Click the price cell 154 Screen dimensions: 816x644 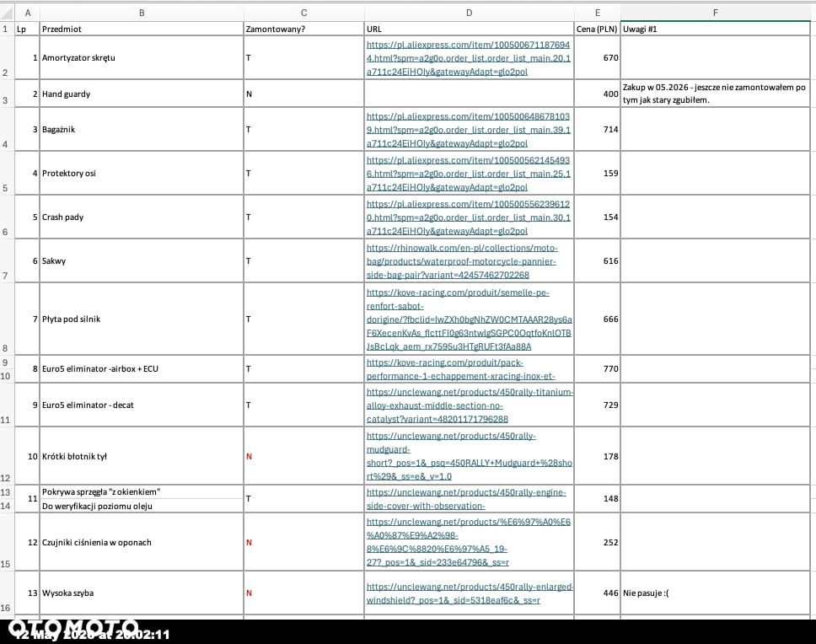tap(598, 217)
